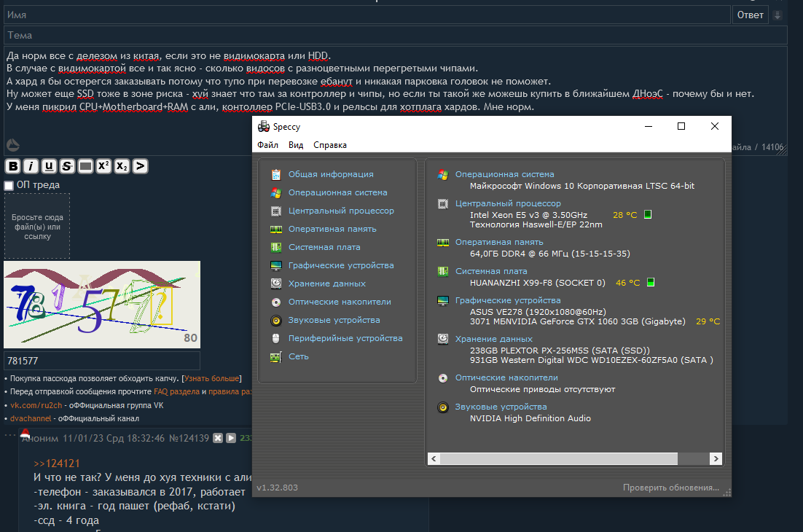Click paint icon below message textarea
Image resolution: width=803 pixels, height=532 pixels.
coord(13,146)
